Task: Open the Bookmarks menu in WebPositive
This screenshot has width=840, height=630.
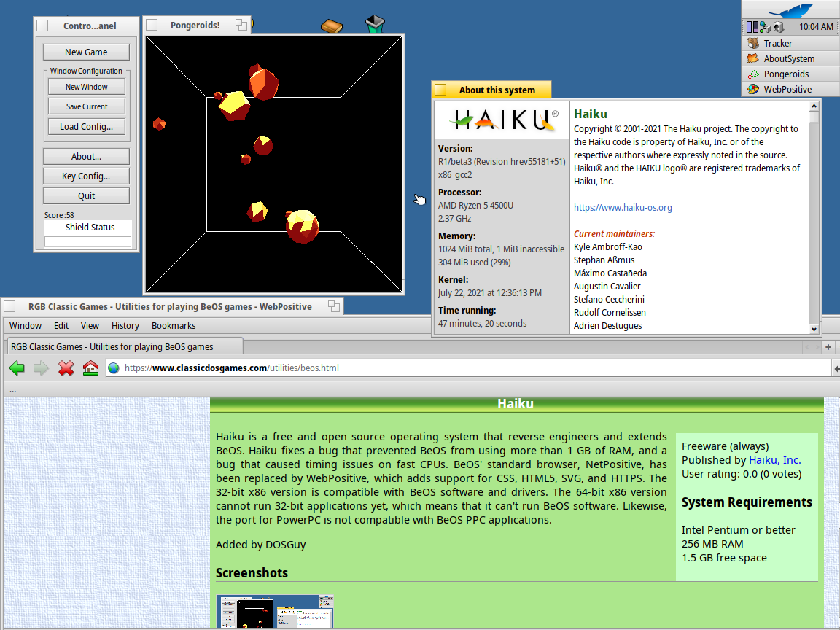Action: click(174, 326)
